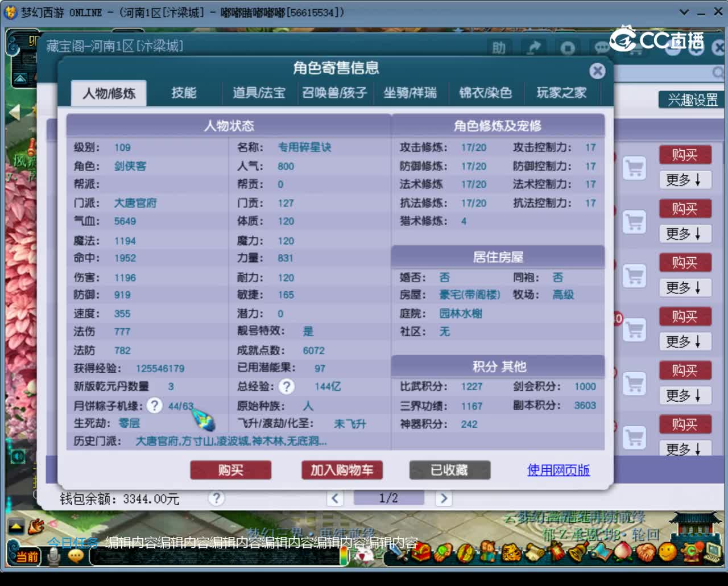Viewport: 728px width, 586px height.
Task: Click the 助 help icon in Treasure Pavilion header
Action: coord(499,48)
